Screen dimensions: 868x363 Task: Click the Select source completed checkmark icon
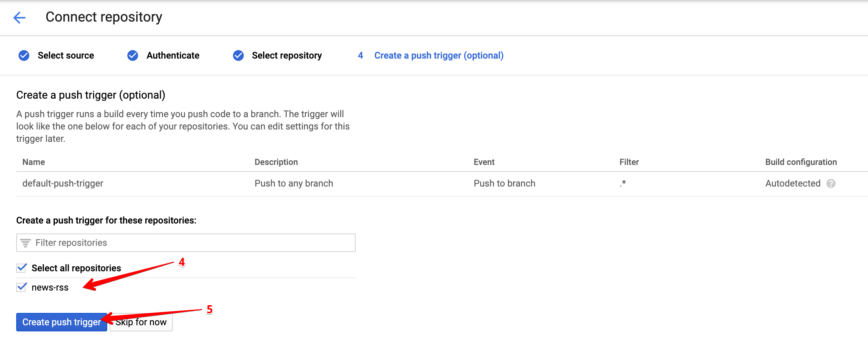24,55
